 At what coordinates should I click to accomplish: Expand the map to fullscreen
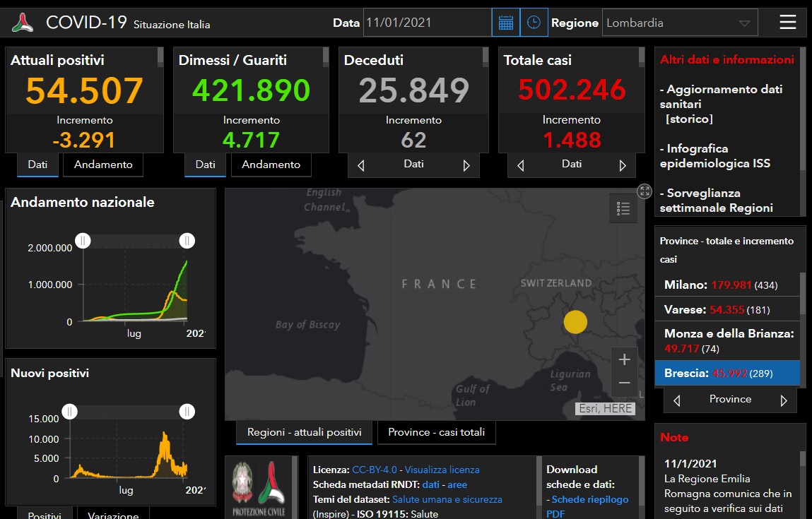(644, 191)
